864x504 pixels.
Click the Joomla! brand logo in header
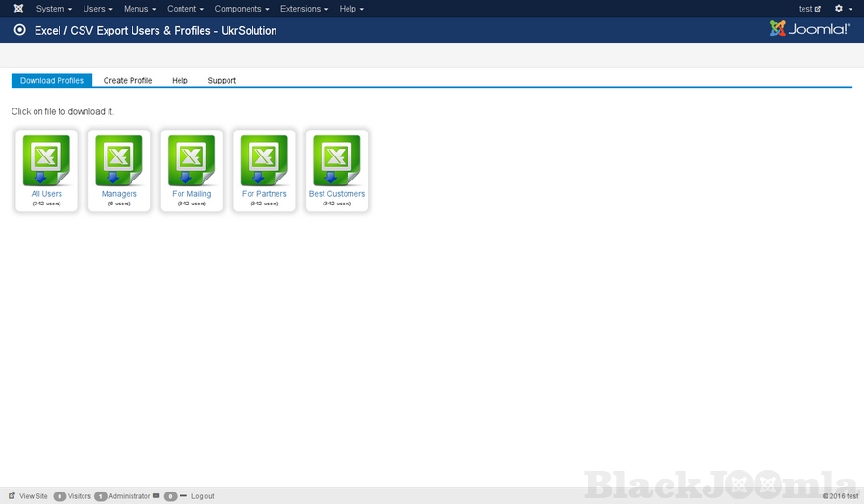(x=809, y=30)
